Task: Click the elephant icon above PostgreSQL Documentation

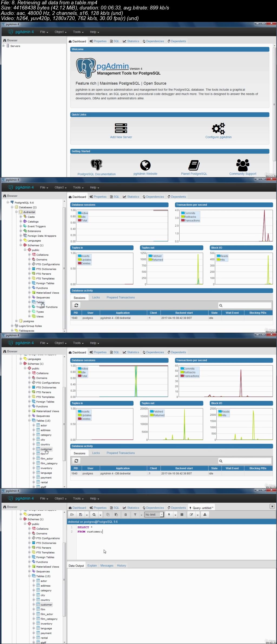Action: [97, 165]
